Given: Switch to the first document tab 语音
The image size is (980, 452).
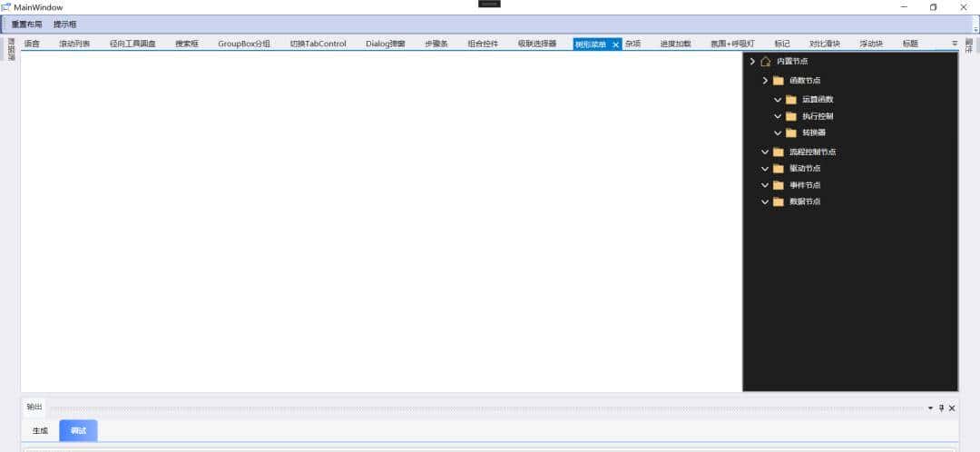Looking at the screenshot, I should pos(32,44).
